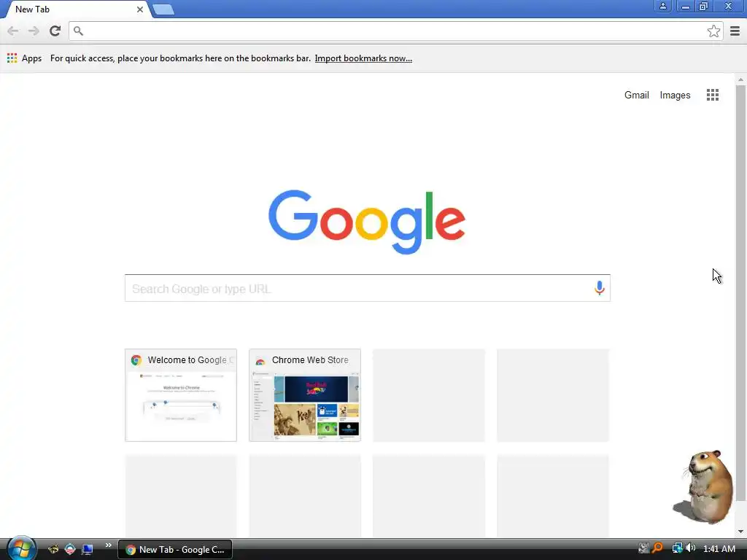Open the Chrome hamburger menu
747x560 pixels.
point(735,31)
